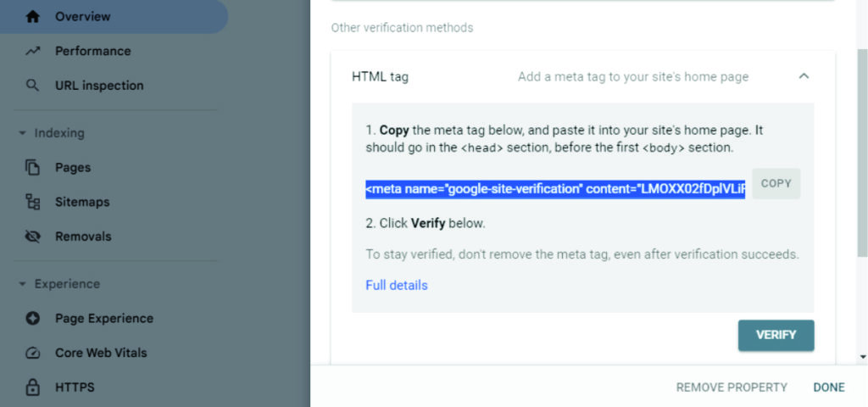
Task: Collapse the HTML tag panel chevron
Action: pos(804,76)
